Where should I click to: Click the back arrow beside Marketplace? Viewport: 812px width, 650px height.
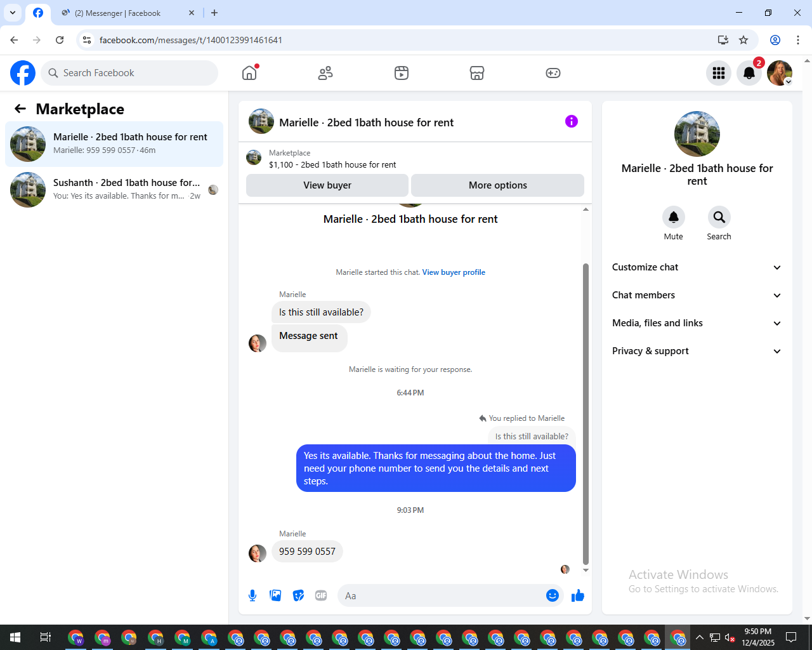click(x=20, y=109)
